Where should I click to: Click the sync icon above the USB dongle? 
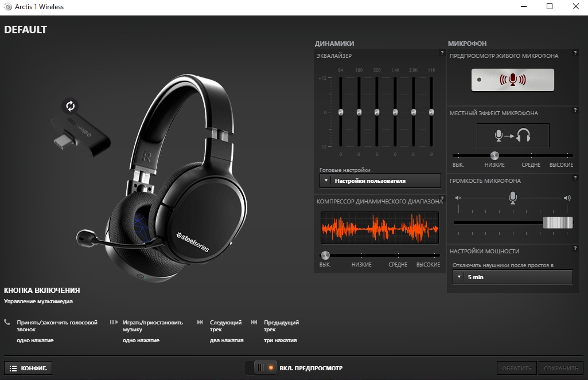[x=70, y=106]
